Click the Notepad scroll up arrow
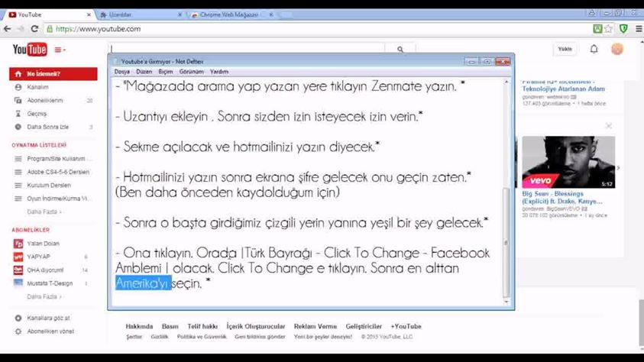 (x=506, y=82)
